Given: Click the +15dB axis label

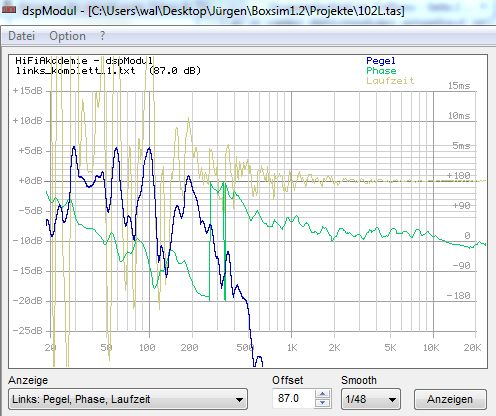Looking at the screenshot, I should (28, 91).
